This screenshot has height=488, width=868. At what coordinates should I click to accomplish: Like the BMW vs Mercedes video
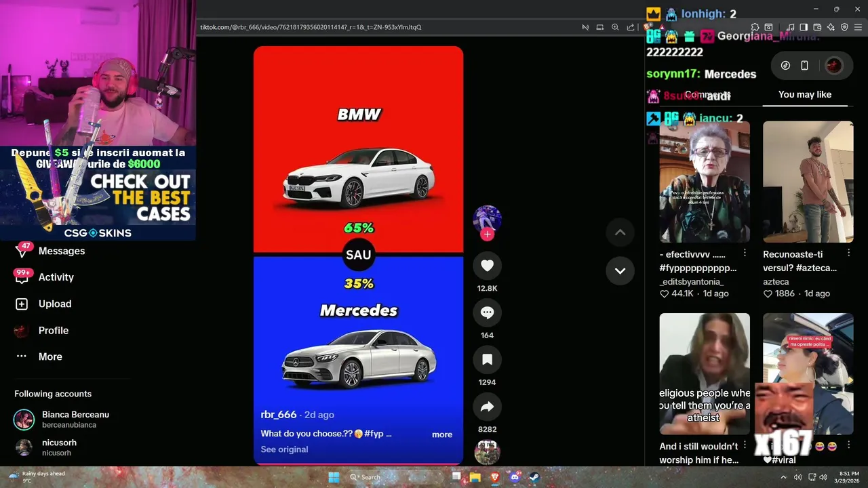(x=487, y=266)
